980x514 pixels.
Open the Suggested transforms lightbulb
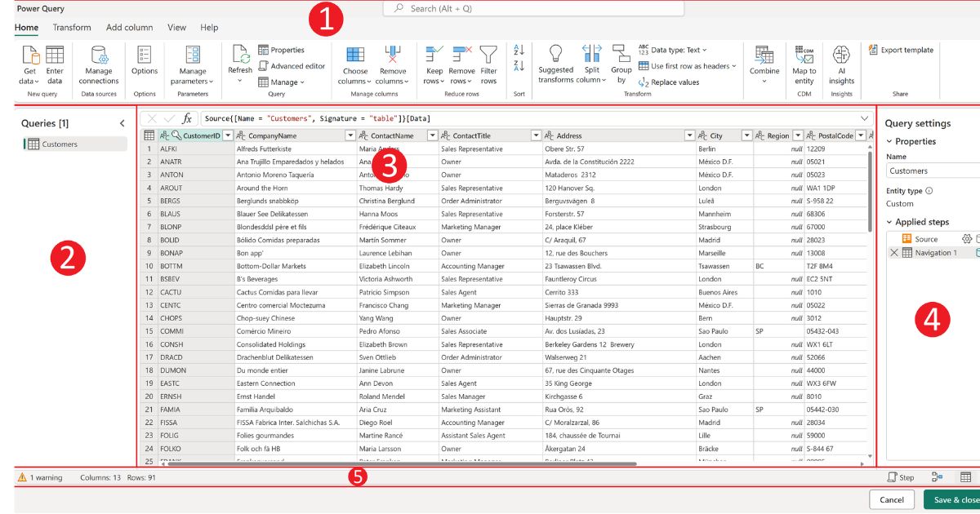(556, 54)
